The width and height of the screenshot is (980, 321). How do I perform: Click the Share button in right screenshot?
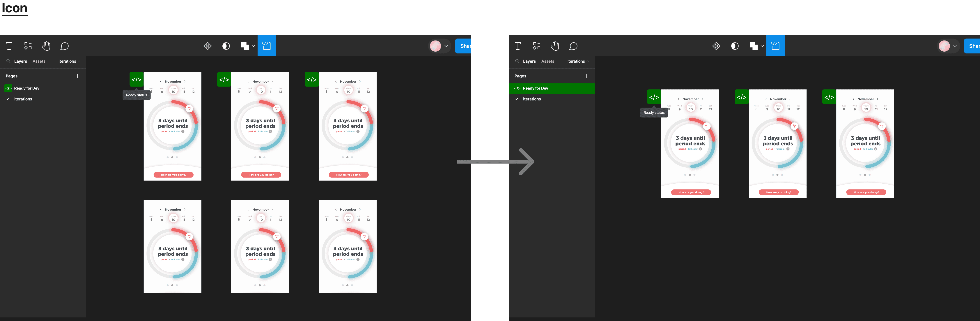[x=972, y=46]
